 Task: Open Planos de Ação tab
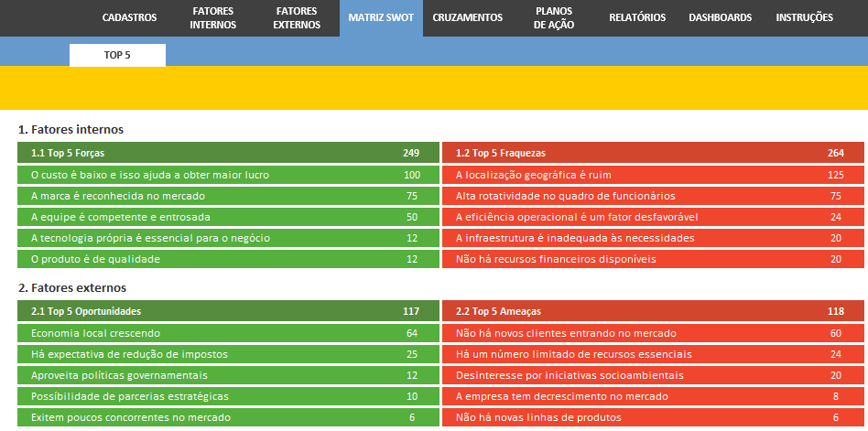pyautogui.click(x=554, y=18)
